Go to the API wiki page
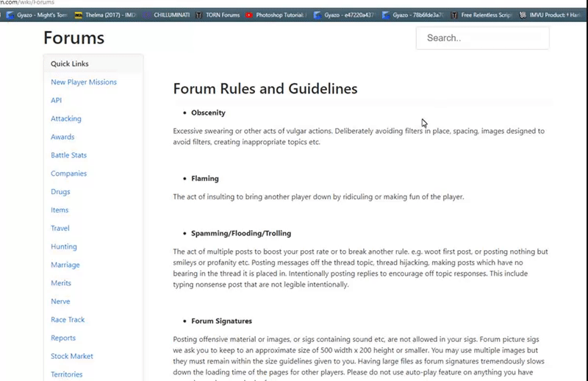 point(57,100)
